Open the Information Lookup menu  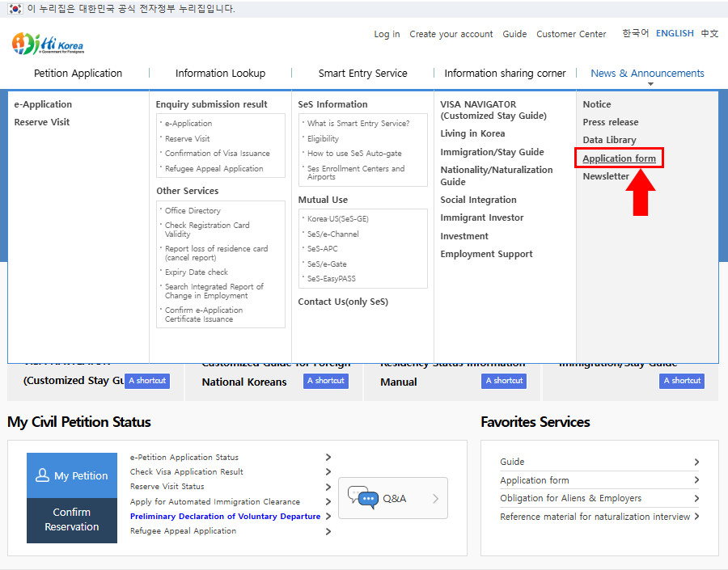coord(220,74)
